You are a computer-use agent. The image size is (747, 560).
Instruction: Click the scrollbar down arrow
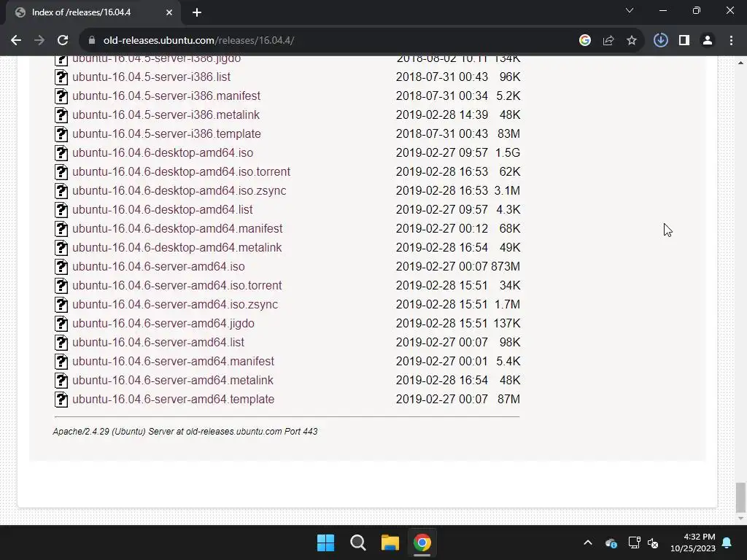click(740, 518)
